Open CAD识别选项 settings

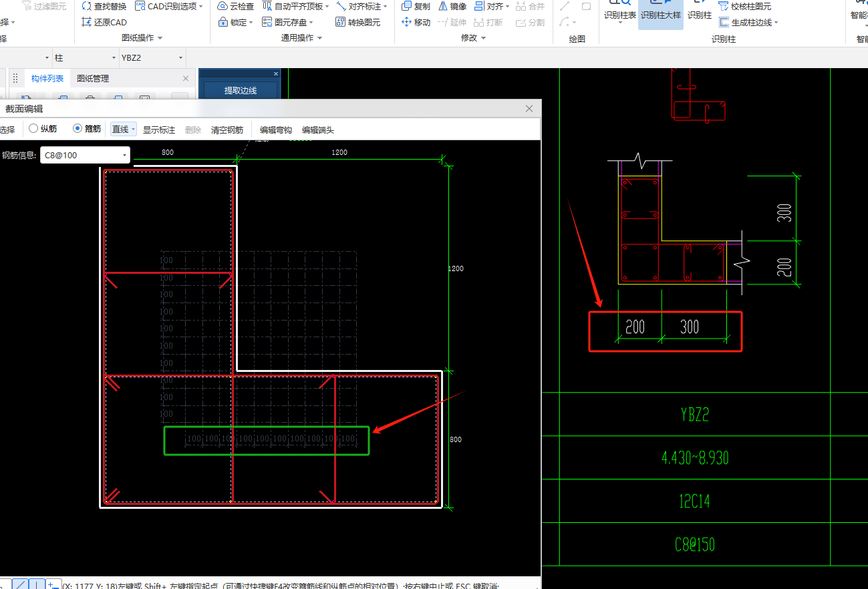[169, 6]
